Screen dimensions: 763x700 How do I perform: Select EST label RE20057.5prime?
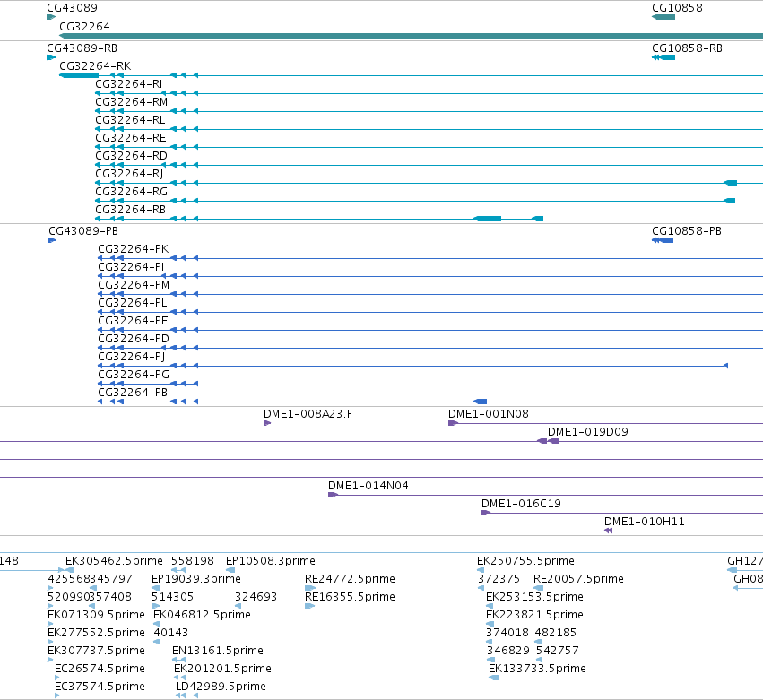point(578,579)
